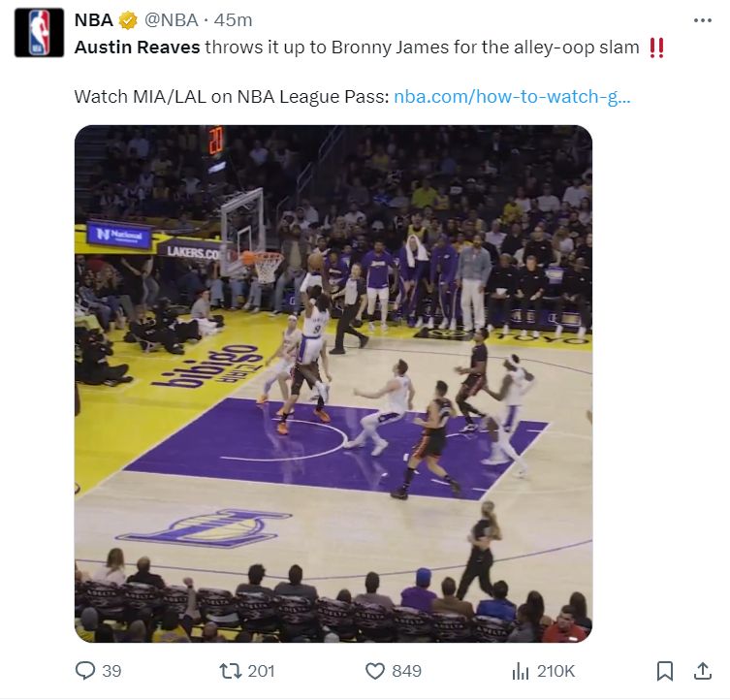Click the 210K views count

pos(555,671)
